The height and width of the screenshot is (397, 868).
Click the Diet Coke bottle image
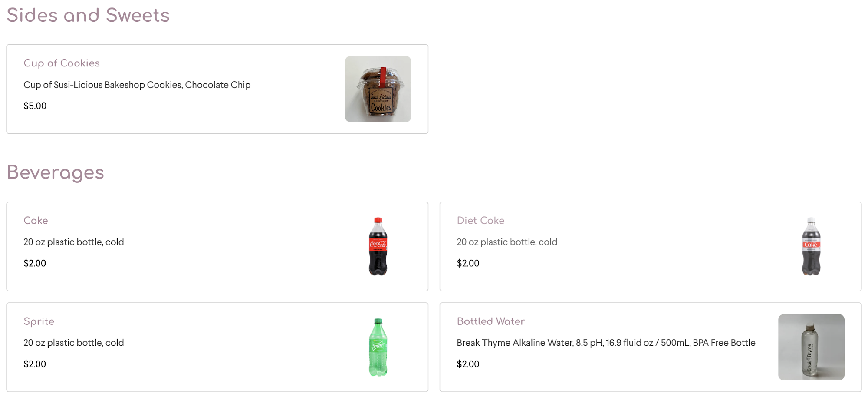[811, 246]
